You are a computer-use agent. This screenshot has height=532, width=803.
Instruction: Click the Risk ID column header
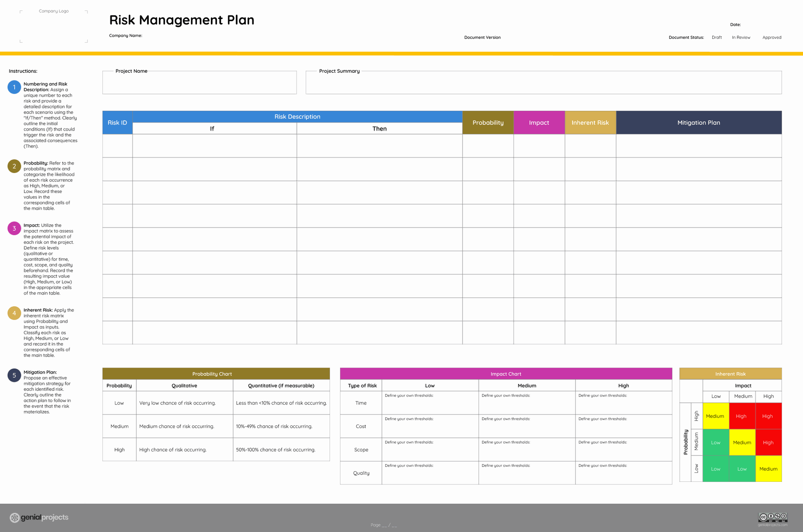tap(117, 123)
